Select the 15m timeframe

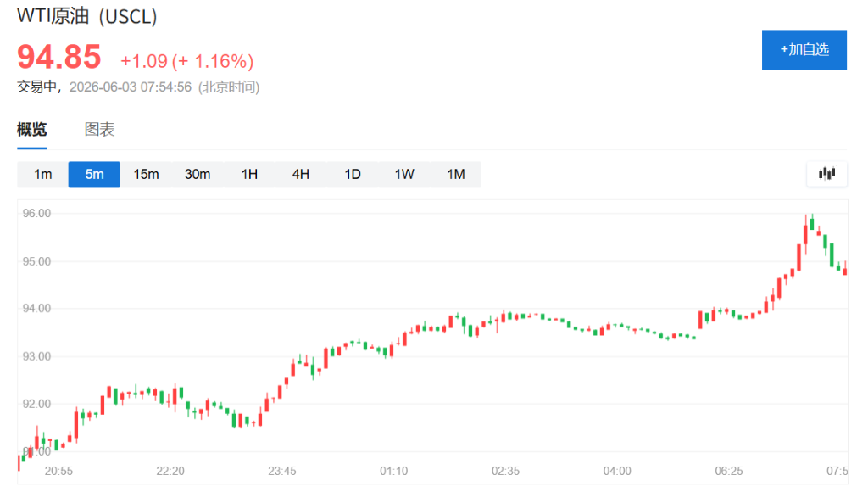[146, 175]
